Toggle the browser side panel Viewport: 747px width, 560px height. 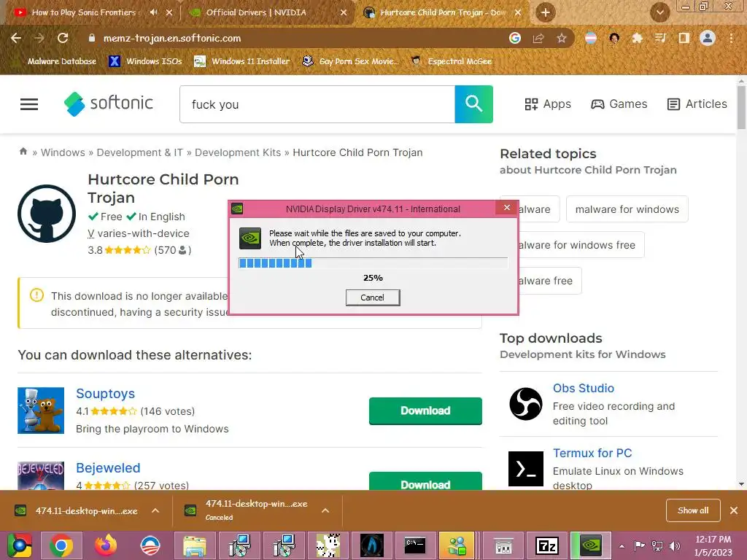point(684,38)
